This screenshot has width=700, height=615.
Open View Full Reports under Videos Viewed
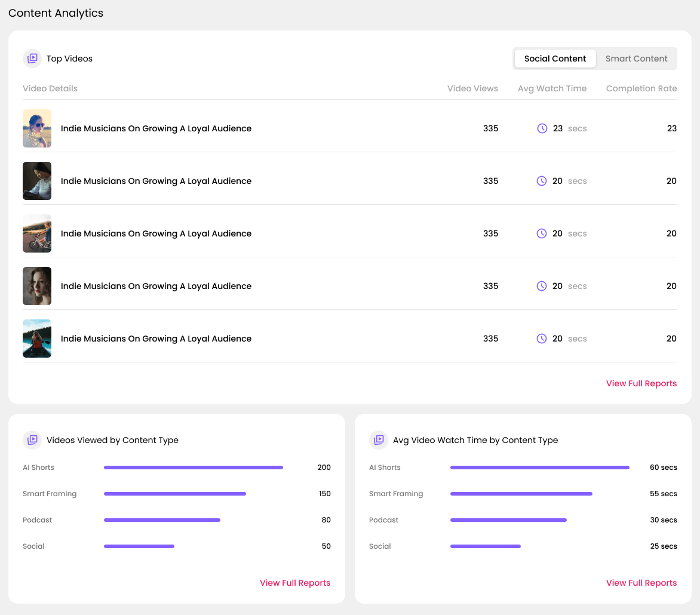(x=295, y=583)
